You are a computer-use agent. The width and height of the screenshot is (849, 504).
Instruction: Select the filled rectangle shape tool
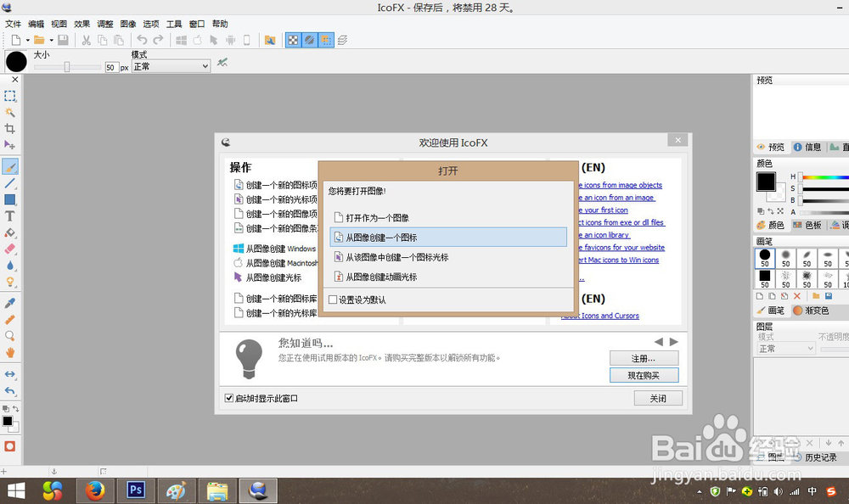click(x=9, y=199)
